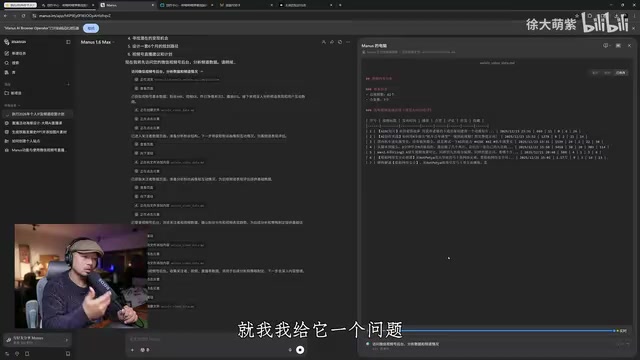The image size is (640, 360).
Task: Collapse the left sidebar panel
Action: [68, 42]
